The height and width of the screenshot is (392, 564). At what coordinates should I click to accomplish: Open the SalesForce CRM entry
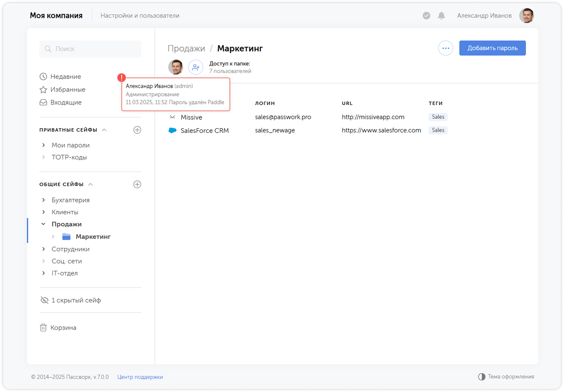[x=204, y=131]
